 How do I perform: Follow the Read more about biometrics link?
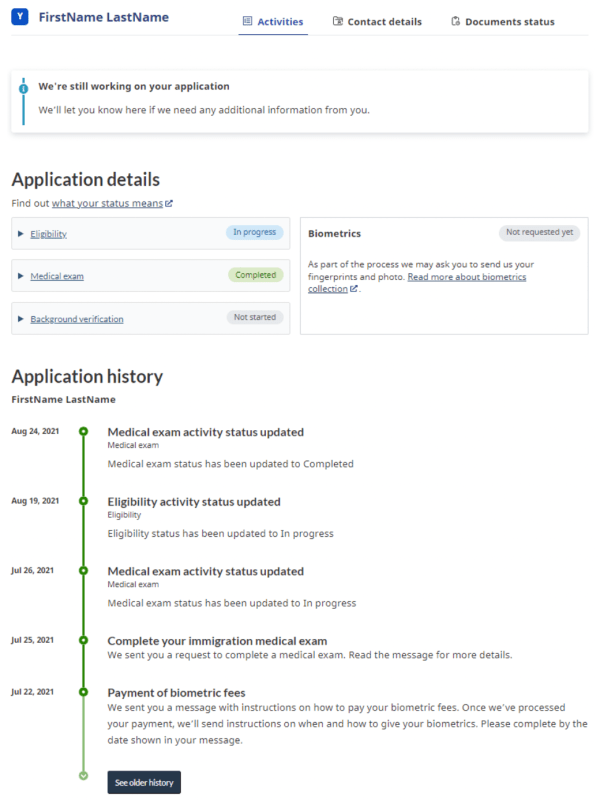(x=466, y=277)
